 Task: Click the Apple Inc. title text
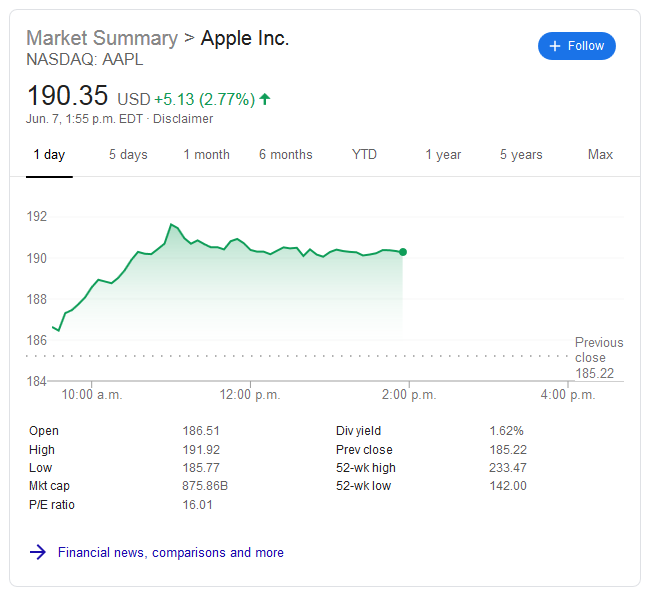pyautogui.click(x=245, y=38)
